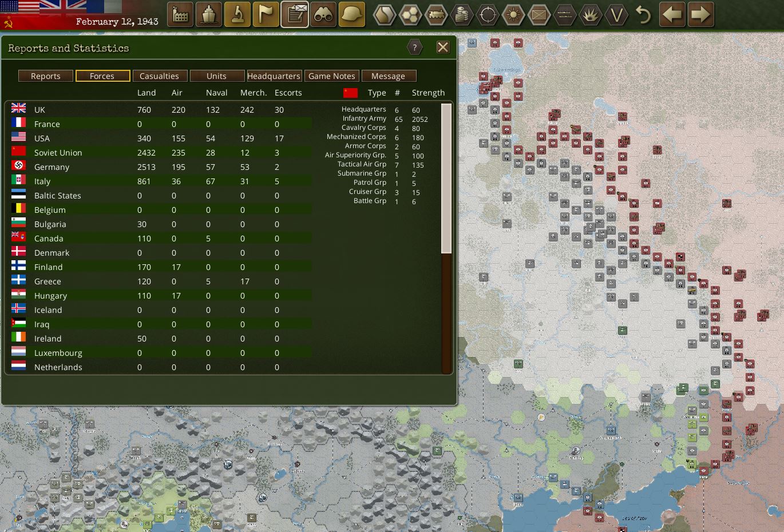This screenshot has width=784, height=532.
Task: Click the Infantry Army unit type
Action: click(365, 118)
